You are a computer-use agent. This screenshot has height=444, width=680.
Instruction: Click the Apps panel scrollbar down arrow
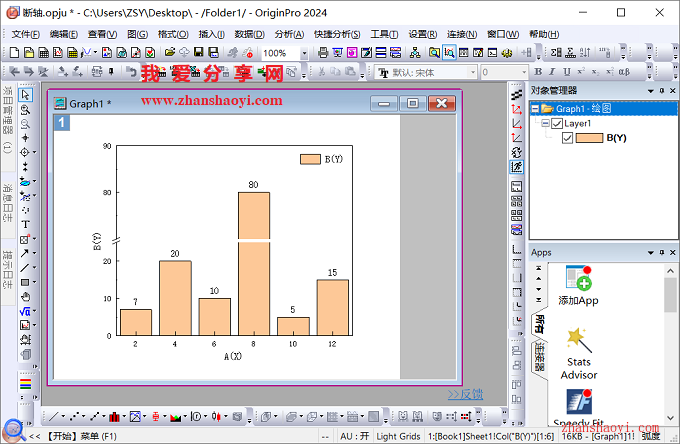click(x=670, y=418)
